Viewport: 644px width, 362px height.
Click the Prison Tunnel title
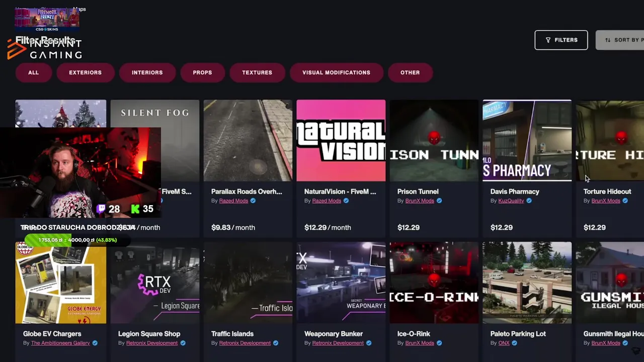[418, 192]
